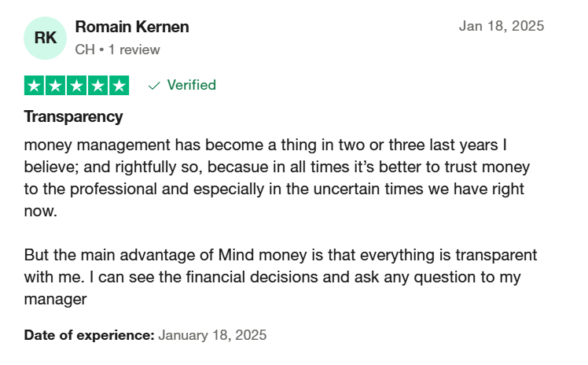The height and width of the screenshot is (365, 588).
Task: Click the "1 review" count text
Action: pos(134,50)
